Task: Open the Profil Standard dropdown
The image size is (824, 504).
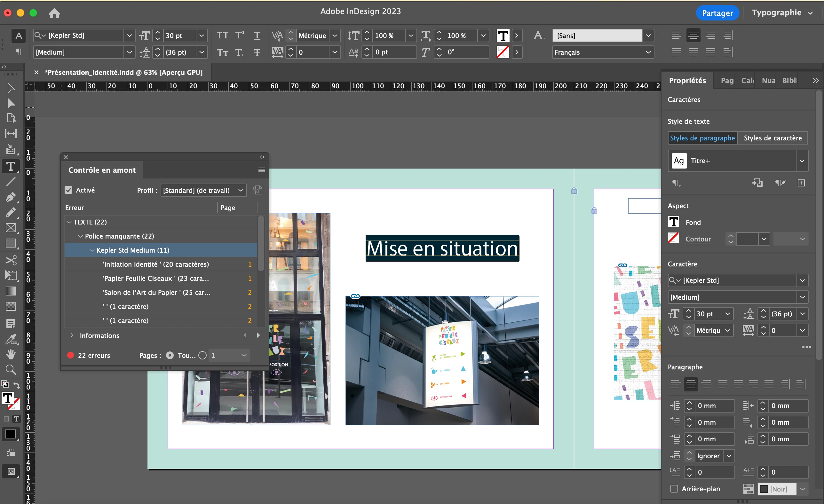Action: pyautogui.click(x=203, y=190)
